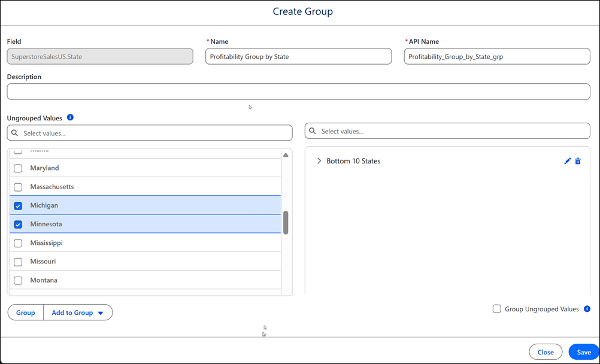Click the Description input field
Screen dimensions: 600x364
[298, 92]
